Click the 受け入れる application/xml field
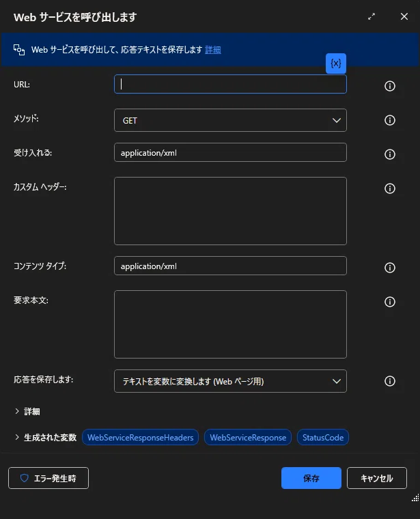This screenshot has width=420, height=519. (230, 152)
